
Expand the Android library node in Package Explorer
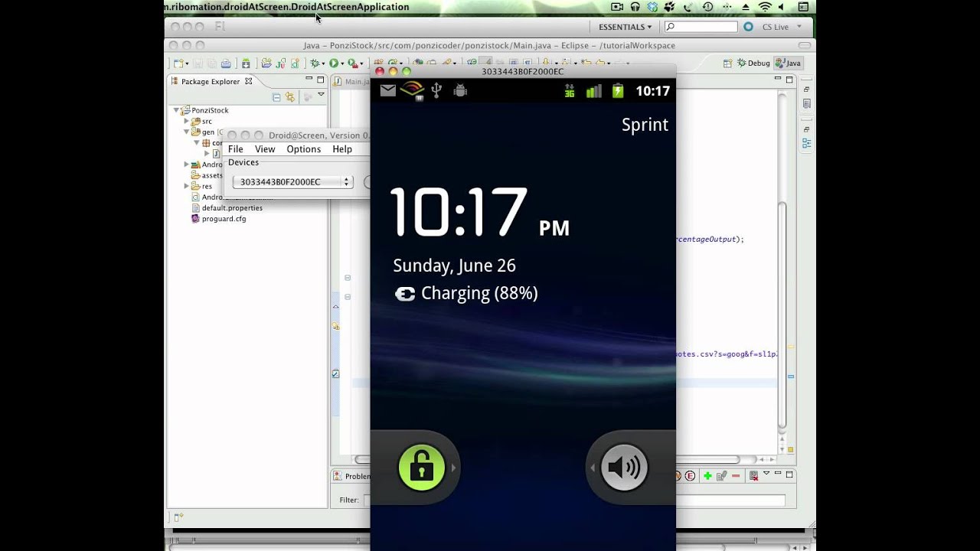click(186, 165)
